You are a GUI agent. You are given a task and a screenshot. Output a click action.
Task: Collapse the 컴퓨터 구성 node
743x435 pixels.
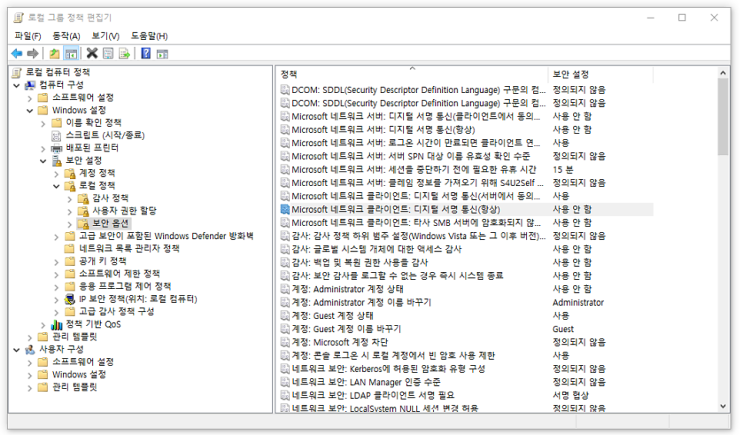17,85
